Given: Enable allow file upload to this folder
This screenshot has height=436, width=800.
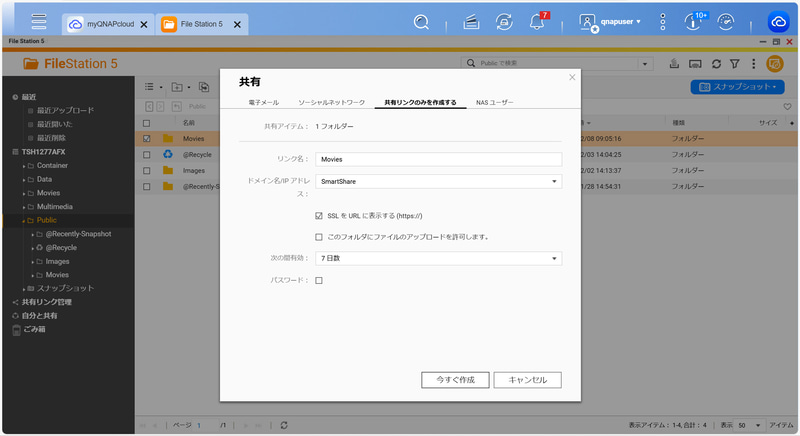Looking at the screenshot, I should [x=319, y=237].
